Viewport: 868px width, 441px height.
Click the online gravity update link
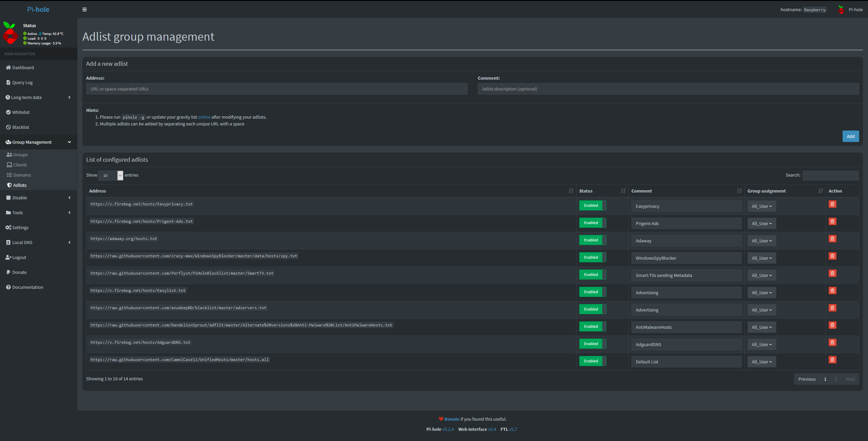click(204, 117)
